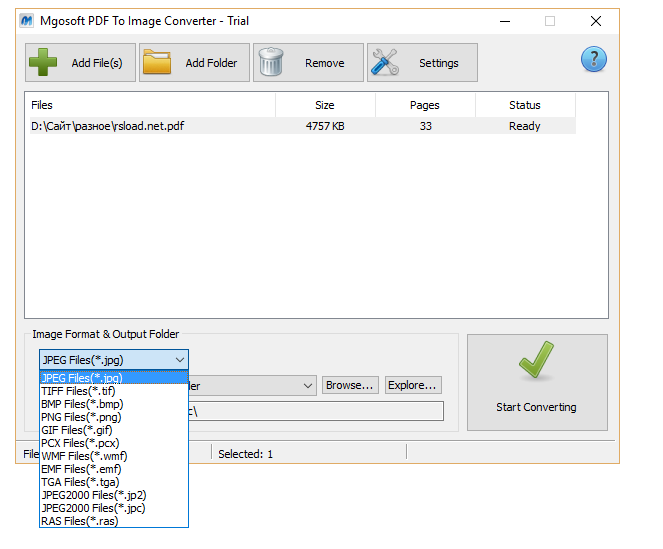Image resolution: width=663 pixels, height=549 pixels.
Task: Expand the output folder option dropdown
Action: coord(308,385)
